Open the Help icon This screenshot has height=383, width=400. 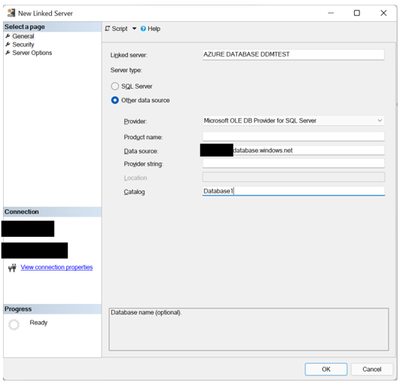pos(143,29)
